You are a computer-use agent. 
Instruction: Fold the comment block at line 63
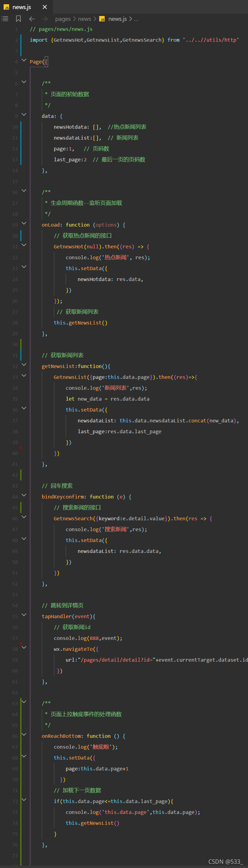pos(24,702)
